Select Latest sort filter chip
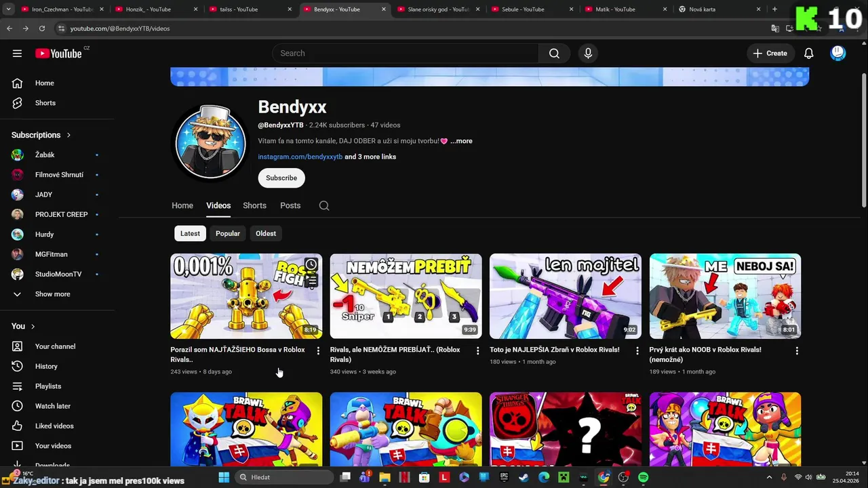This screenshot has width=868, height=488. click(x=190, y=233)
